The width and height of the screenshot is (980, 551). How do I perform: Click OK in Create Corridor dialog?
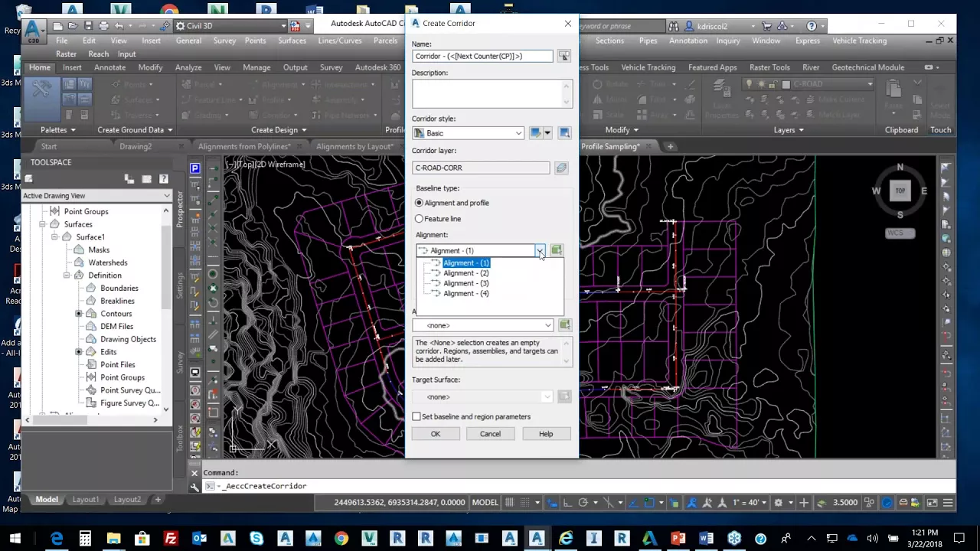click(x=435, y=434)
